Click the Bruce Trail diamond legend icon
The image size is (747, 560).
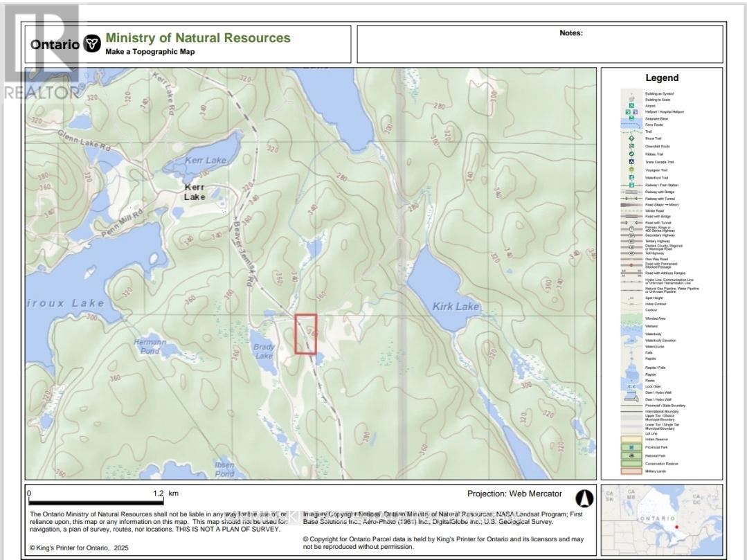pos(631,138)
